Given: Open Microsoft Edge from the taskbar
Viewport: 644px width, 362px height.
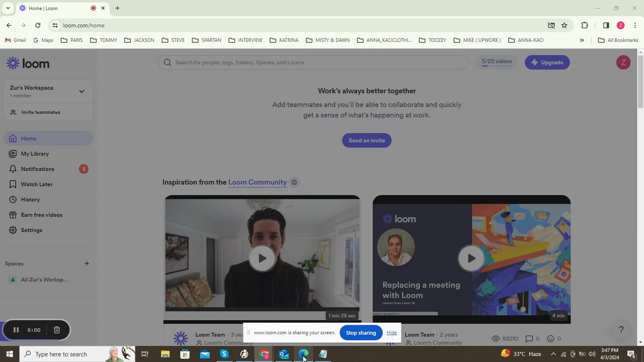Looking at the screenshot, I should [303, 354].
